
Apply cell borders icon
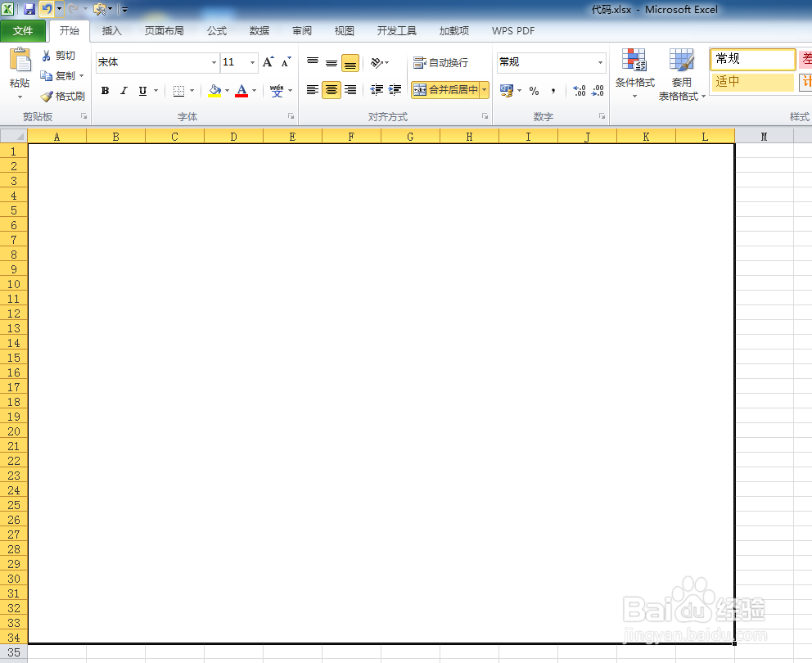[x=178, y=91]
